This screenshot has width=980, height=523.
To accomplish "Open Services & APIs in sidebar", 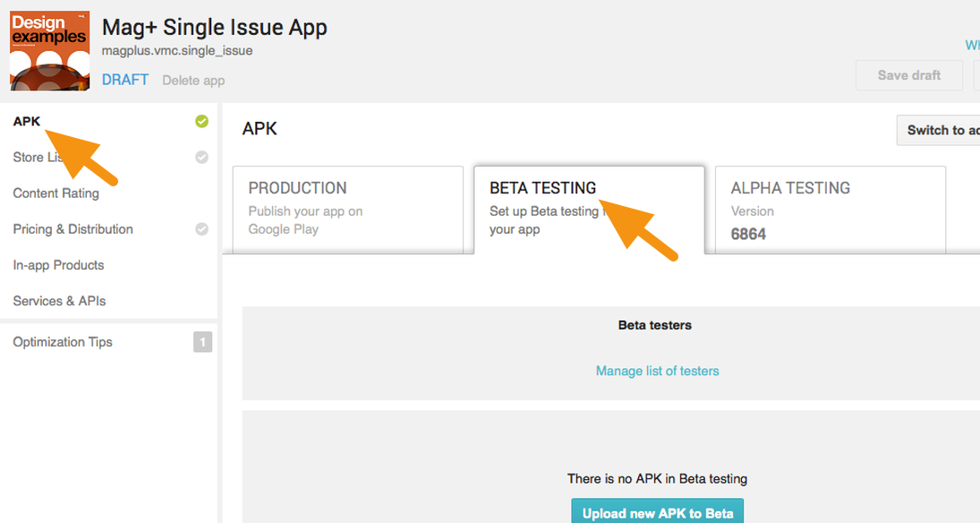I will tap(59, 301).
